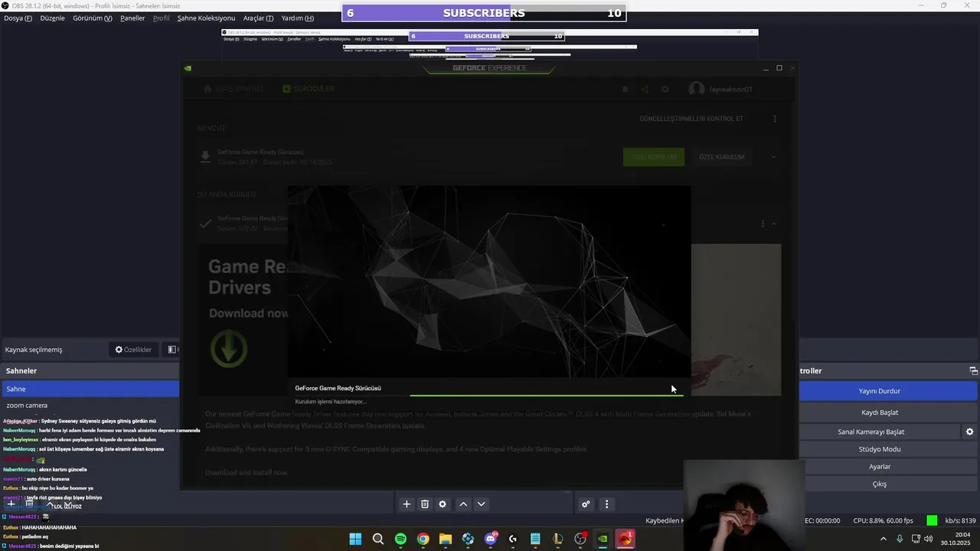The height and width of the screenshot is (551, 980).
Task: Switch to NVIDIA GeForce taskbar icon
Action: click(x=603, y=539)
